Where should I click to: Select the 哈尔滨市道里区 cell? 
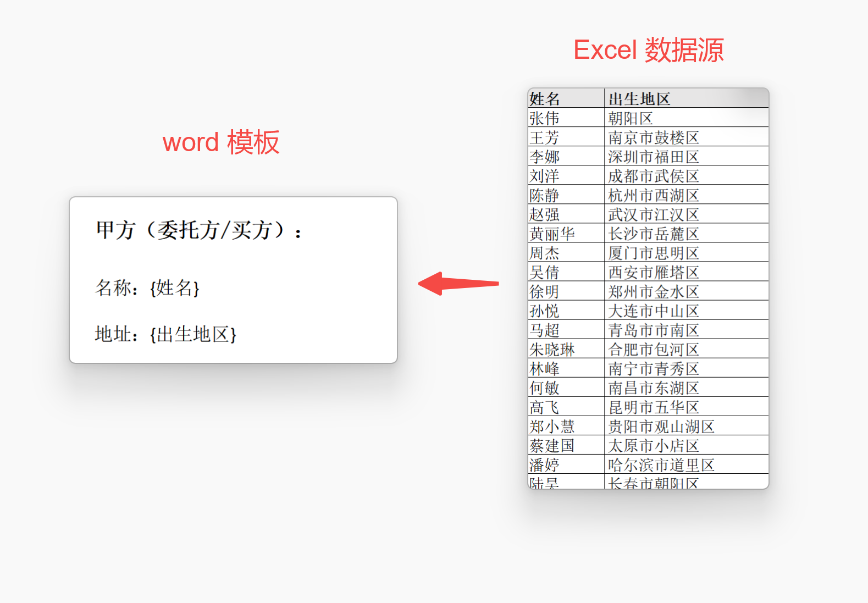[x=685, y=465]
